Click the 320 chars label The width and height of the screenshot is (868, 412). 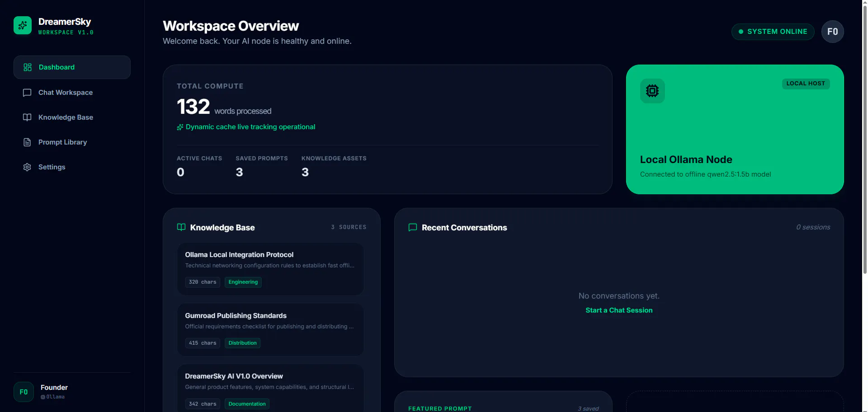click(203, 282)
